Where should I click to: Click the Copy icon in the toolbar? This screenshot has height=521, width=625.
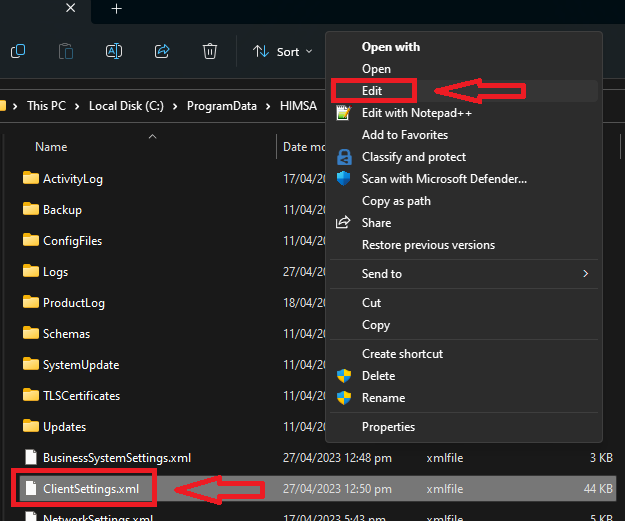click(17, 51)
